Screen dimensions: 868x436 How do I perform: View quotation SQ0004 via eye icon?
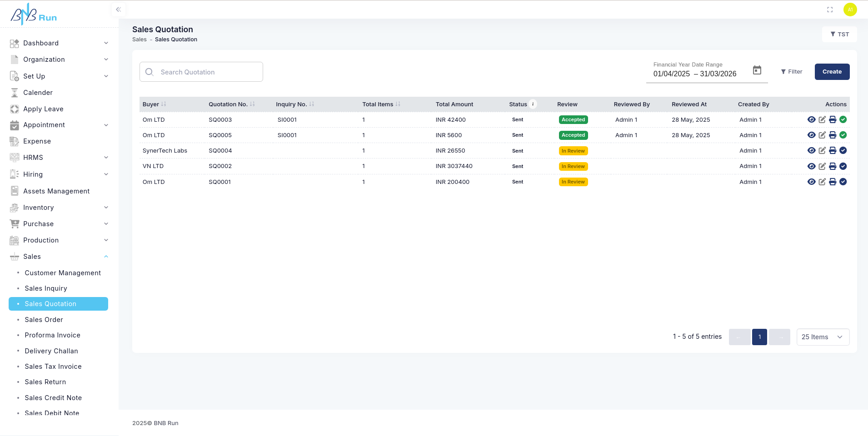pyautogui.click(x=811, y=151)
